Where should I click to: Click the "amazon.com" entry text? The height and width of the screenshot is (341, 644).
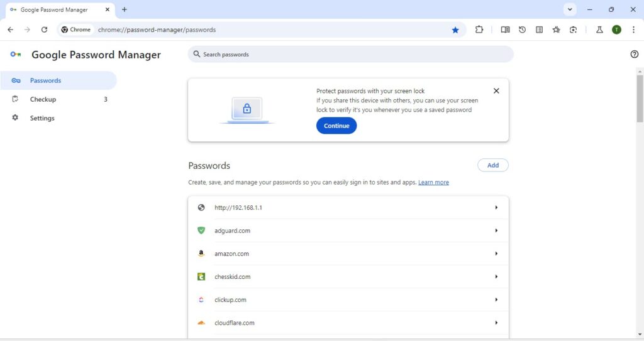(231, 254)
